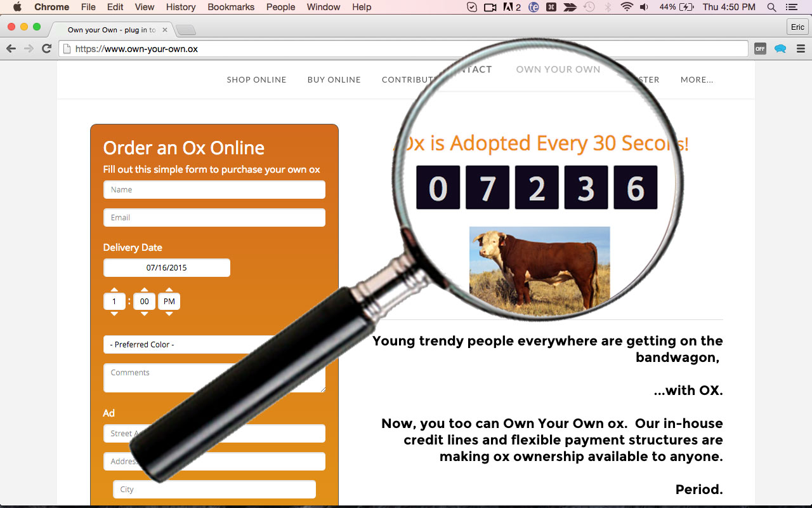This screenshot has height=508, width=812.
Task: Click the 'Delivery Date' label
Action: click(133, 247)
